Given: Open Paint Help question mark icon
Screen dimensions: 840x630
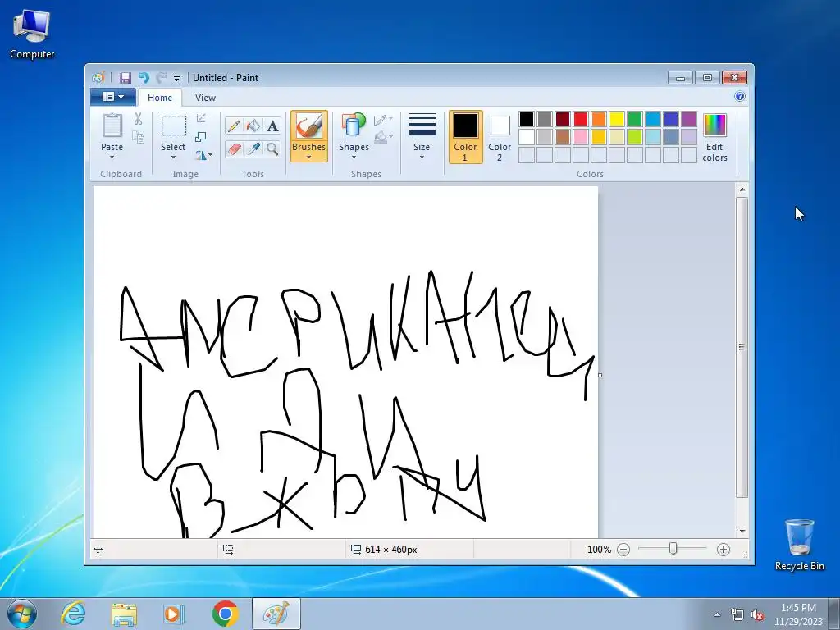Looking at the screenshot, I should click(740, 97).
